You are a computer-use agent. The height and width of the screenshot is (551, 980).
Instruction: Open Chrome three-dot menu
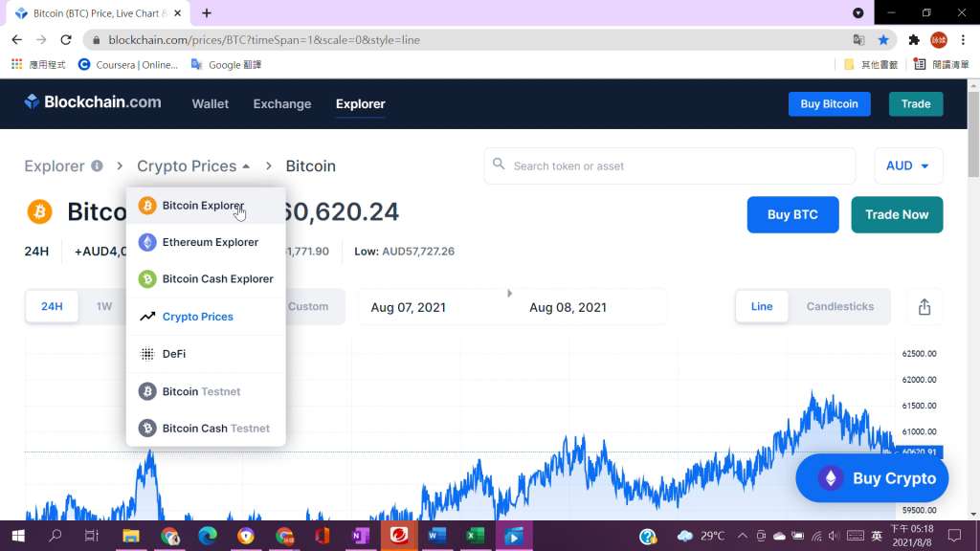963,40
